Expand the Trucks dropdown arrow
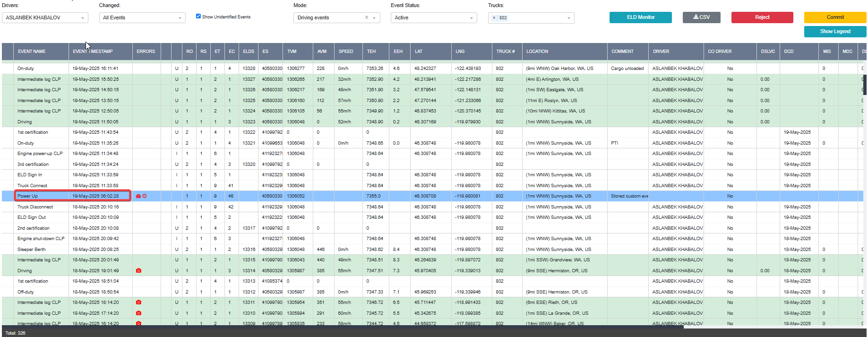 tap(568, 18)
